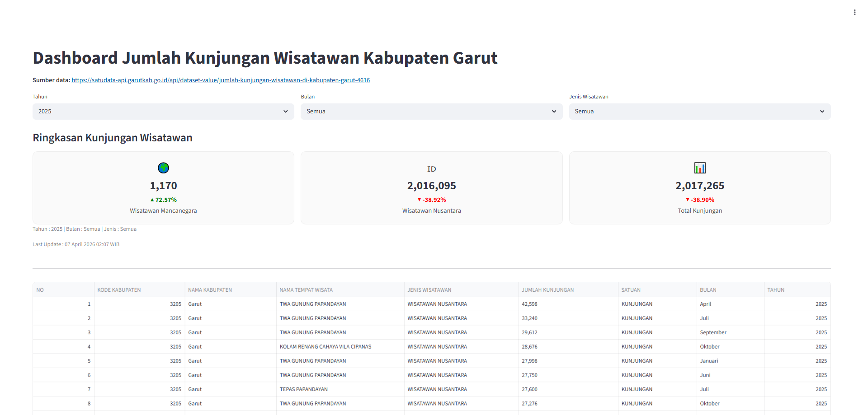868x415 pixels.
Task: Select KOLAM RENANG CAHAYA VILA CIPANAS cell
Action: point(340,347)
